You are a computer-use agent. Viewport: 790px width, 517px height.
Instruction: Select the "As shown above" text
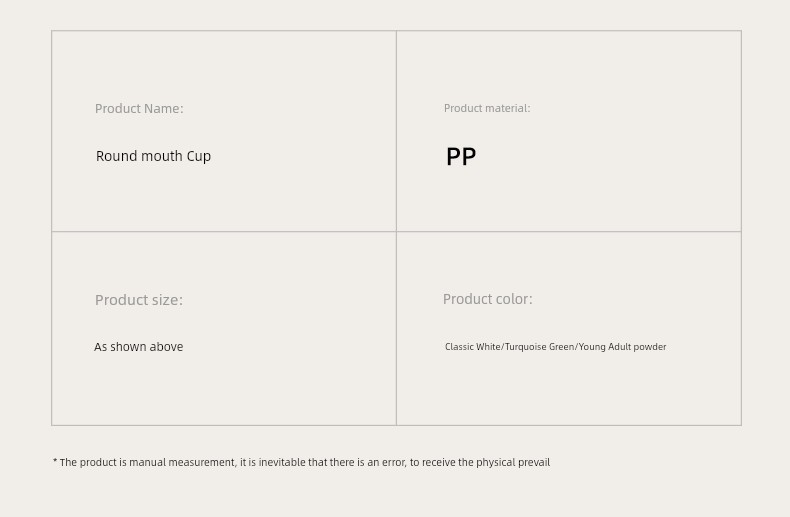pyautogui.click(x=139, y=347)
